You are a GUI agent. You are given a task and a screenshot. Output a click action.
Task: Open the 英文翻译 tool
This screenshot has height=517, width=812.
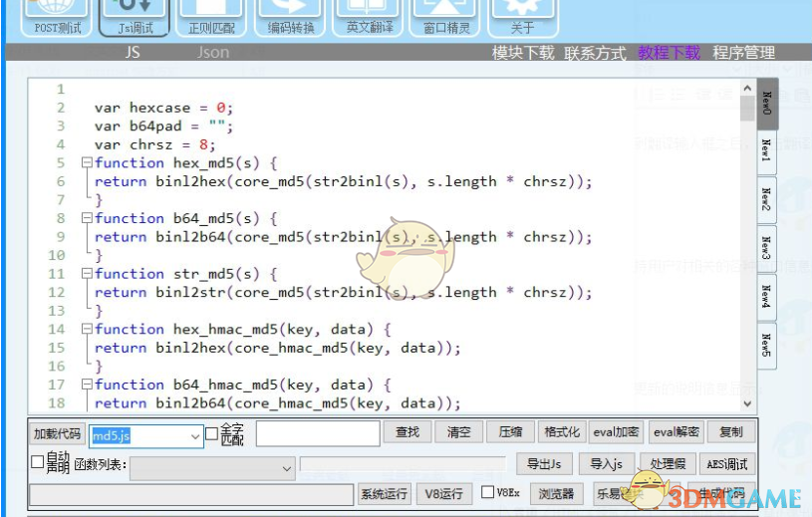point(371,18)
